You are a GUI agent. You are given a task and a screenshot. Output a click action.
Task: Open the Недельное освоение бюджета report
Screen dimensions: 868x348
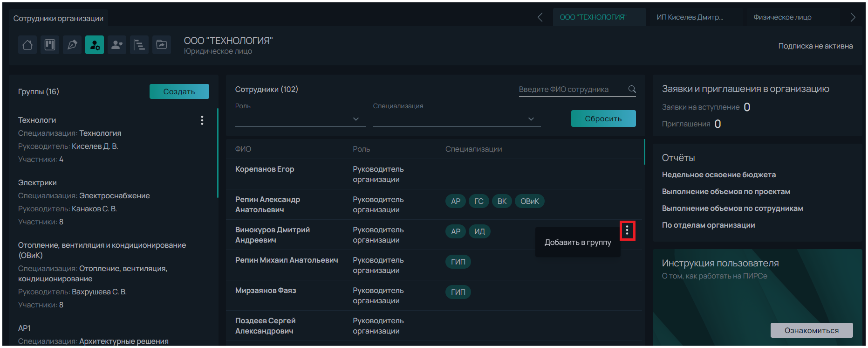click(x=718, y=175)
